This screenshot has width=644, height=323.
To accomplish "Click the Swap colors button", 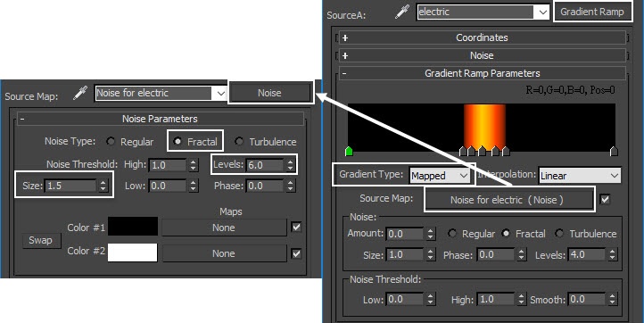I will (41, 240).
